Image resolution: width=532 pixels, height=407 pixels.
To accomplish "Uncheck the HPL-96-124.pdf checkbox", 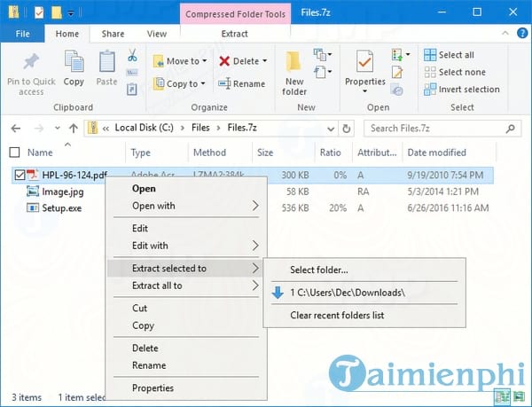I will pos(20,175).
